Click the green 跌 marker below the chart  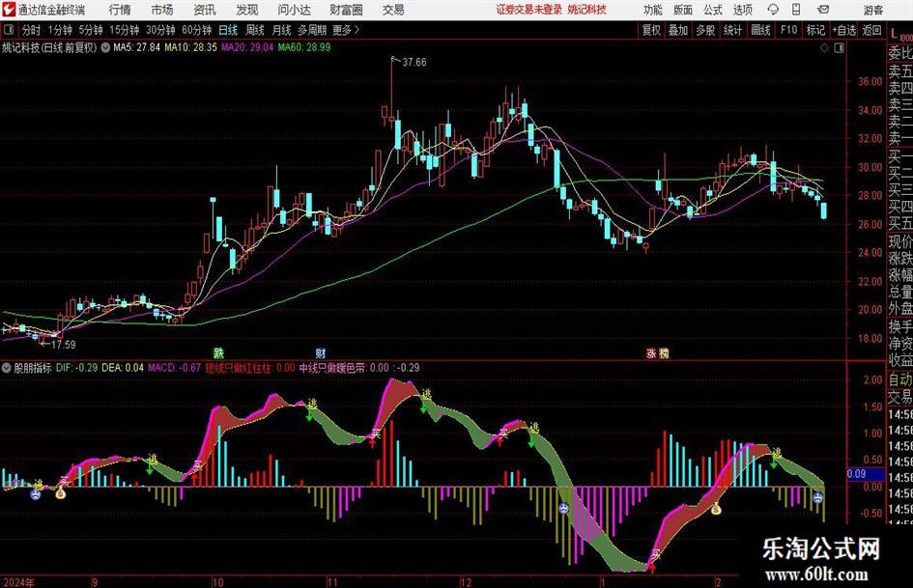[218, 352]
